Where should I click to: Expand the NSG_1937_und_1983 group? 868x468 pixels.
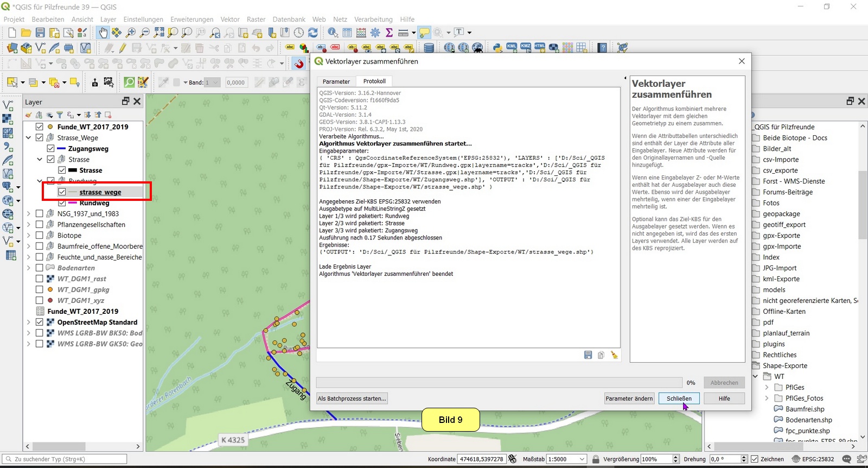tap(29, 214)
